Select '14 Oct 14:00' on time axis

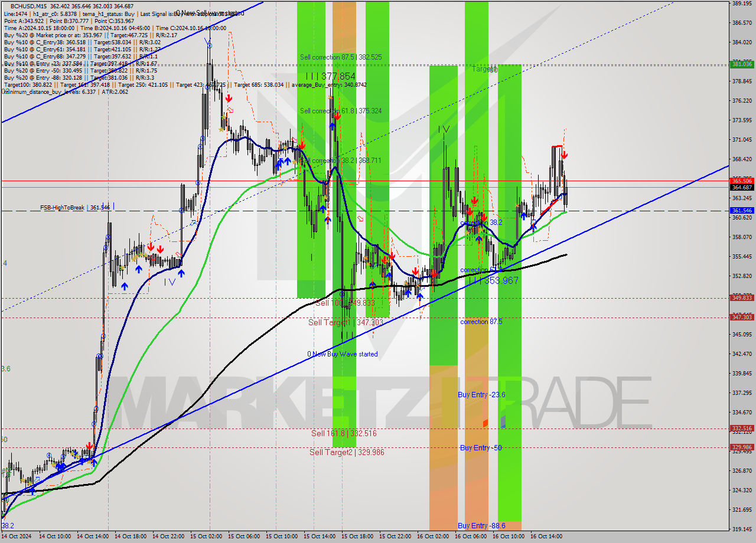coord(93,537)
